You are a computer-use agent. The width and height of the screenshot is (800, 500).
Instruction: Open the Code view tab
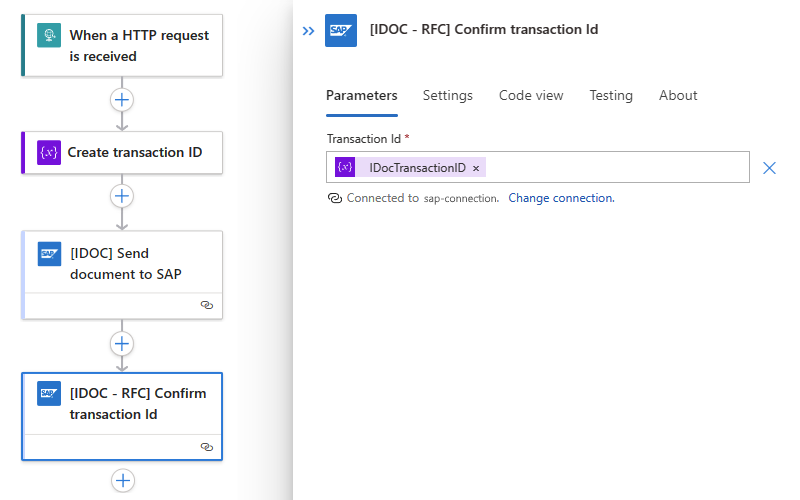pyautogui.click(x=531, y=95)
